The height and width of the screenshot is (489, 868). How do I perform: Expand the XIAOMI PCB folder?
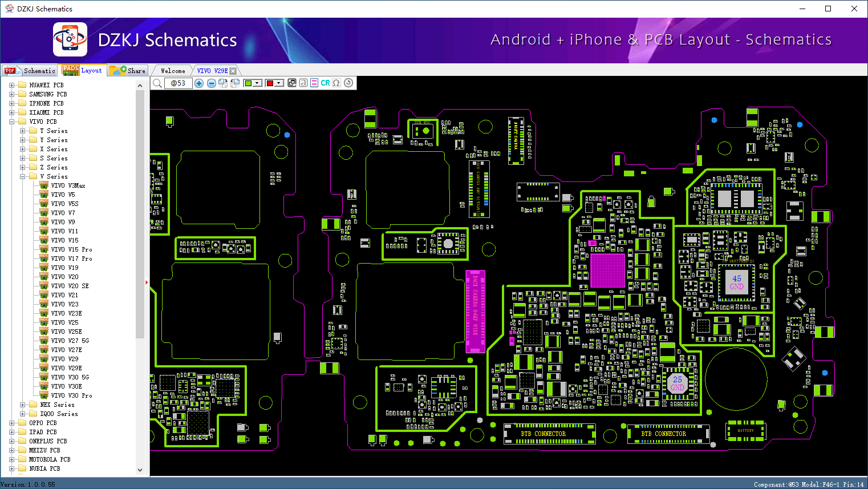point(11,112)
